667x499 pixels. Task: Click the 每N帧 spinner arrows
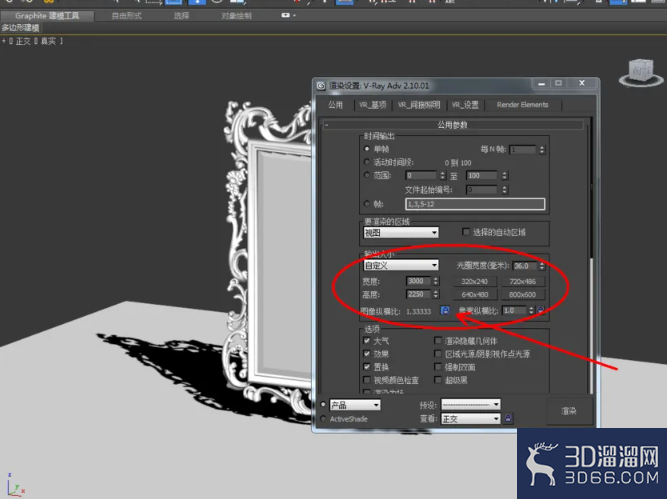(542, 150)
